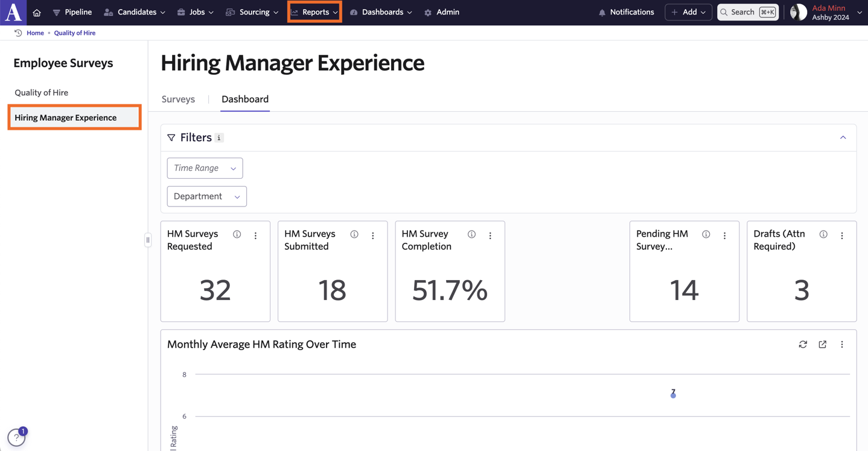868x451 pixels.
Task: Click the Employee Surveys sidebar heading
Action: 63,63
